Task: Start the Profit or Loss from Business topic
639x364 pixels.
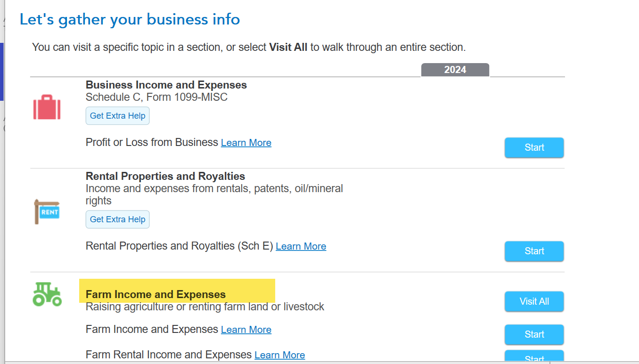Action: coord(534,147)
